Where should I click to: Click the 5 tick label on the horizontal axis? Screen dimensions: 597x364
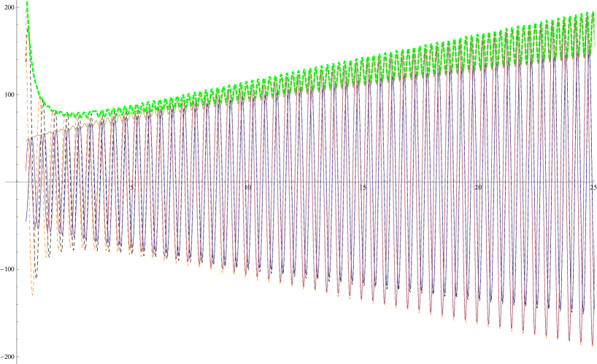pos(132,187)
